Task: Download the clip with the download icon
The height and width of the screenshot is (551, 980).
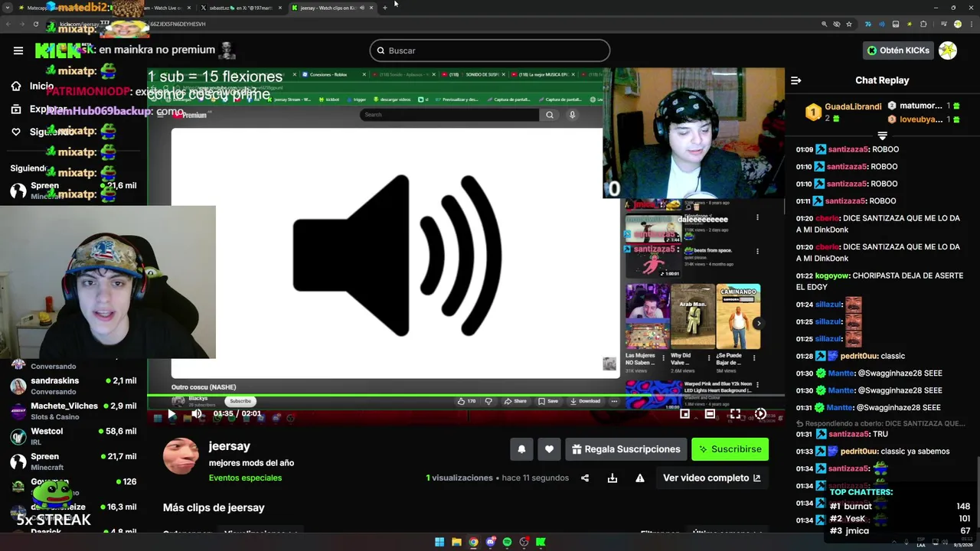Action: pyautogui.click(x=612, y=478)
